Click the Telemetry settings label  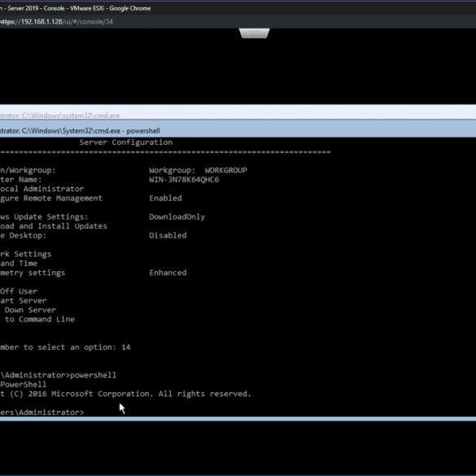point(33,273)
